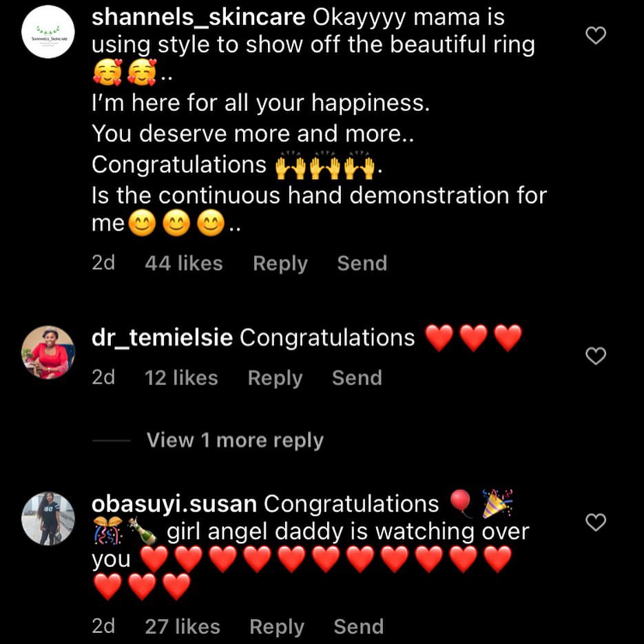
Task: View the 12 likes list
Action: pos(181,378)
